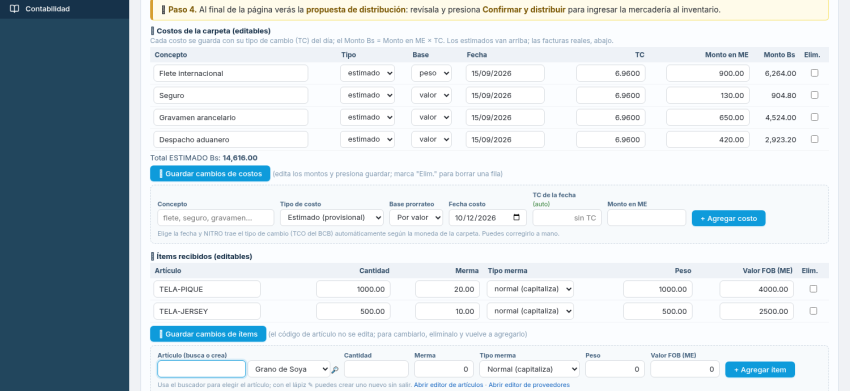Select Monto Bs value 2,923.20
The width and height of the screenshot is (850, 391).
[x=781, y=139]
